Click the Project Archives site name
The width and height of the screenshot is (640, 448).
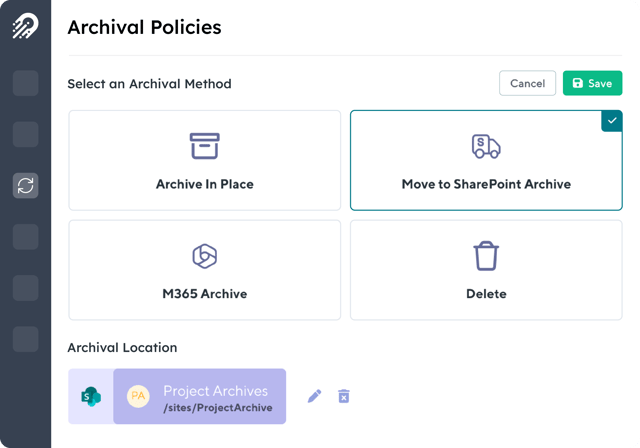click(215, 390)
